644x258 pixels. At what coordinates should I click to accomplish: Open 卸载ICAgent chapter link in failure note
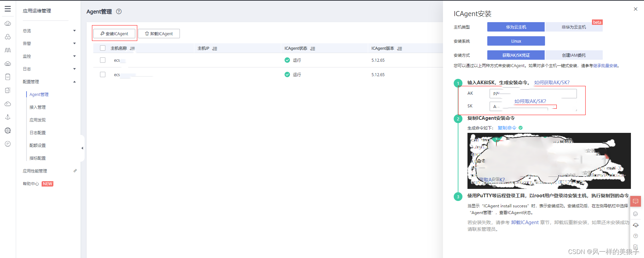coord(525,222)
